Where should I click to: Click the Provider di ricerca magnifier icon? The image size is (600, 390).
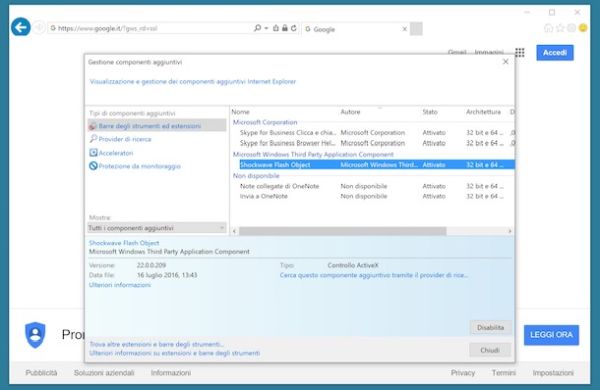tap(93, 139)
